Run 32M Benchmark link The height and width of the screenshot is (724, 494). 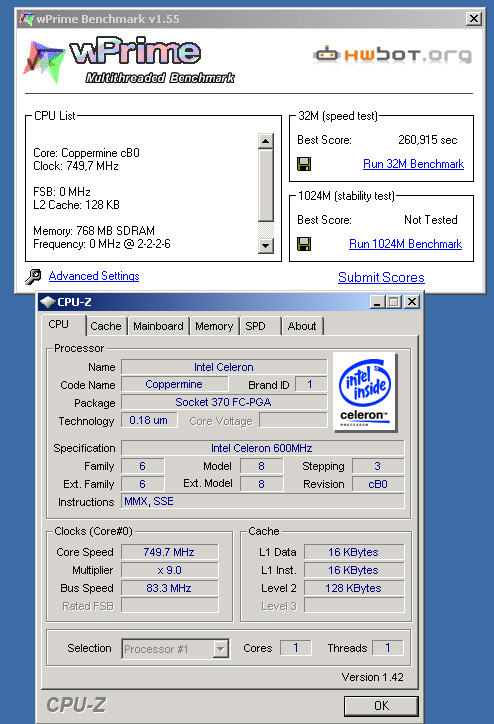click(413, 164)
